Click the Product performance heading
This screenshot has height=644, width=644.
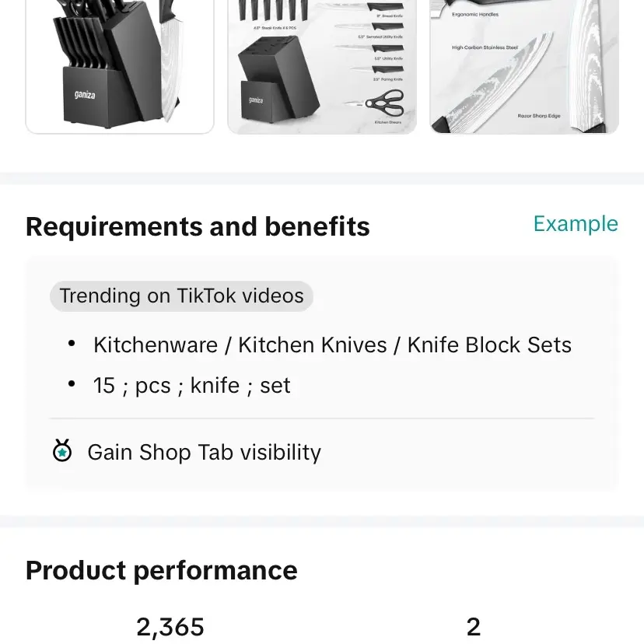(161, 571)
